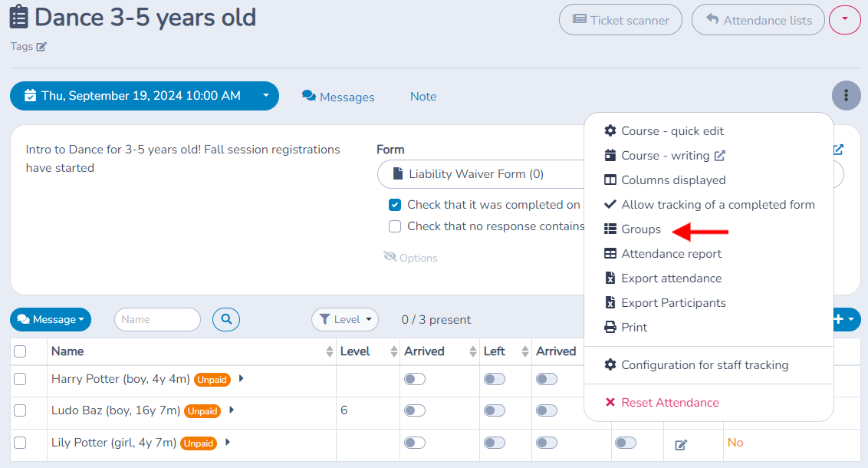Check 'Check that no response contains'

pos(395,226)
